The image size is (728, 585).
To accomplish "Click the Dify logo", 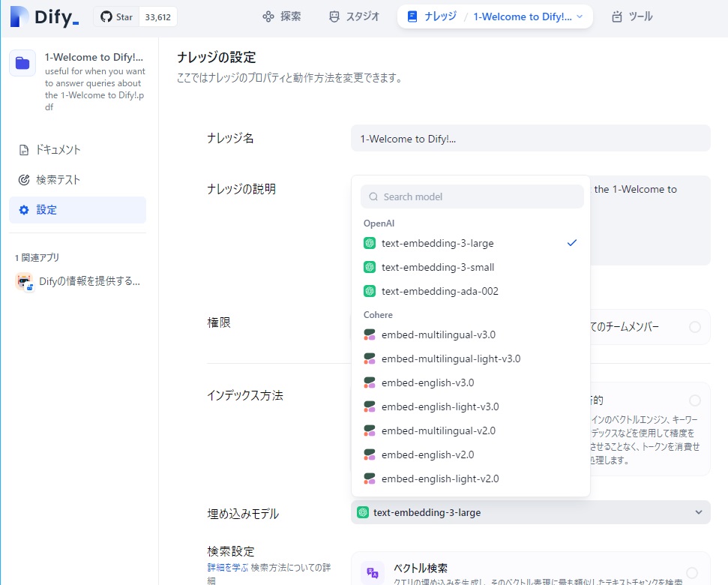I will (44, 16).
